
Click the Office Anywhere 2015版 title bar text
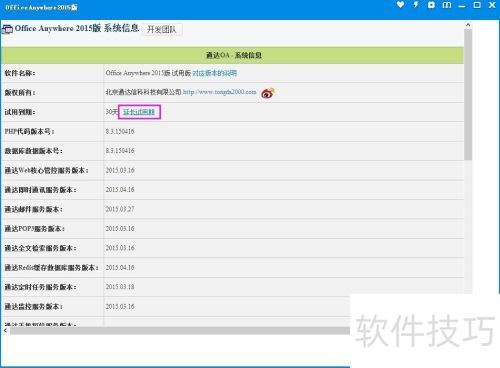point(41,7)
